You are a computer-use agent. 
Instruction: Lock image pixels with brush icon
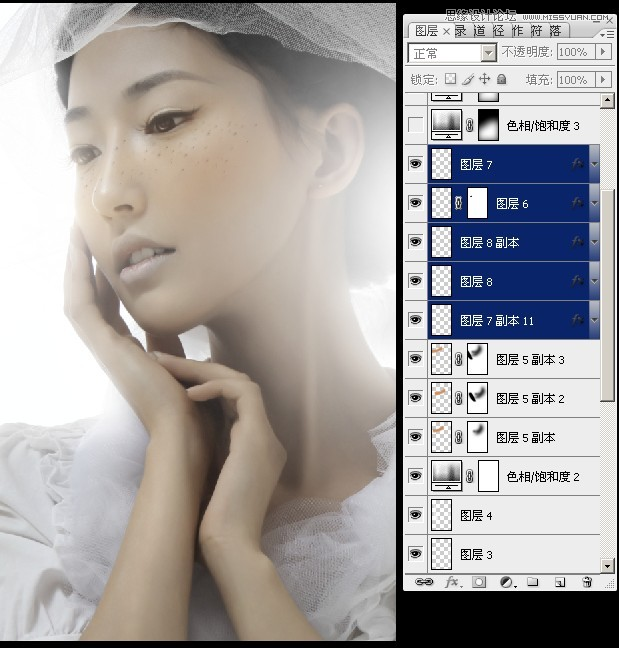tap(467, 79)
